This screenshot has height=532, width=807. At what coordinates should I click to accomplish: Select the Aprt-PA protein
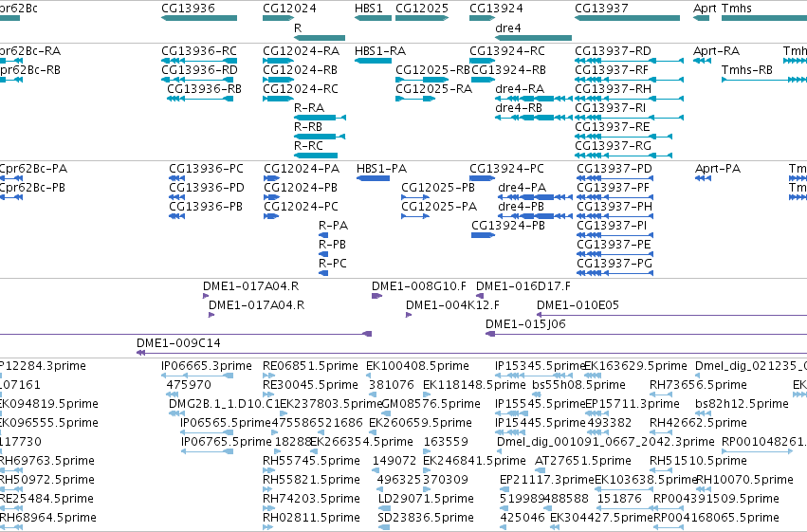tap(718, 169)
